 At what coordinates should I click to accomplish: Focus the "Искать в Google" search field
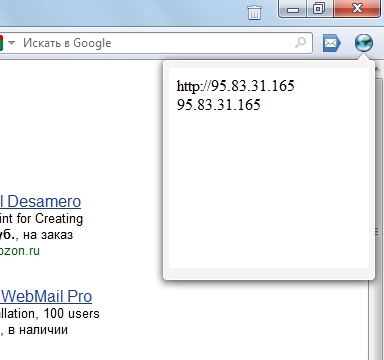(x=156, y=43)
